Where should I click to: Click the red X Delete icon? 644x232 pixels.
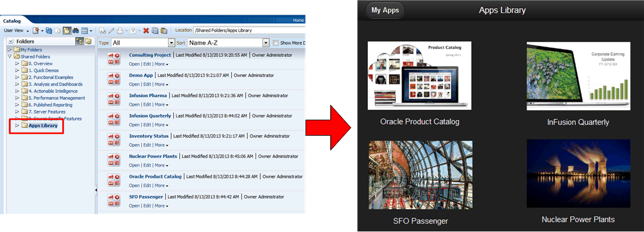(x=146, y=31)
